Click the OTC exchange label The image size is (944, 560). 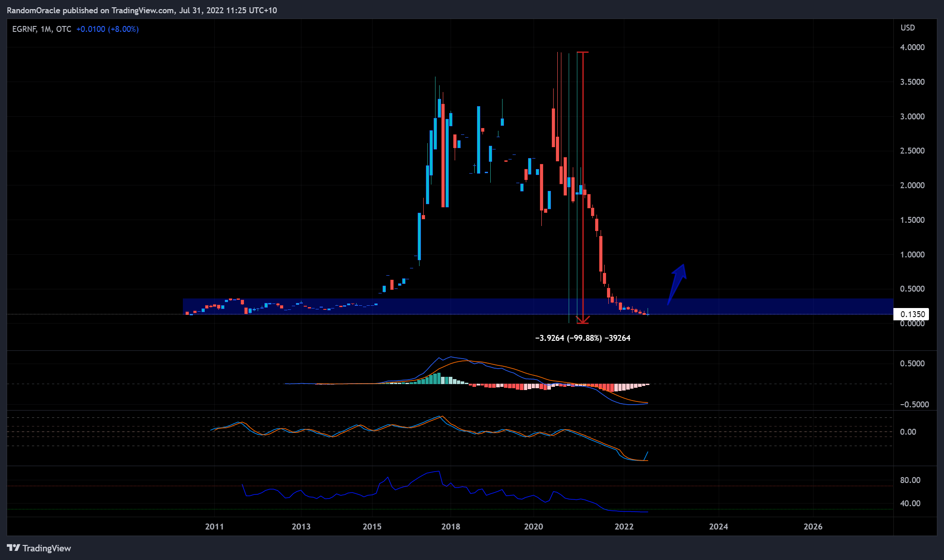64,29
